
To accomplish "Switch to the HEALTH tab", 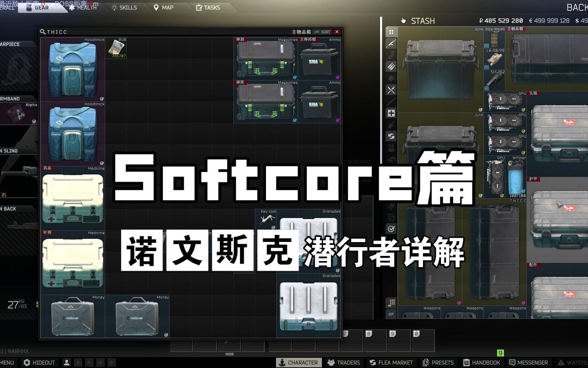I will pyautogui.click(x=82, y=7).
